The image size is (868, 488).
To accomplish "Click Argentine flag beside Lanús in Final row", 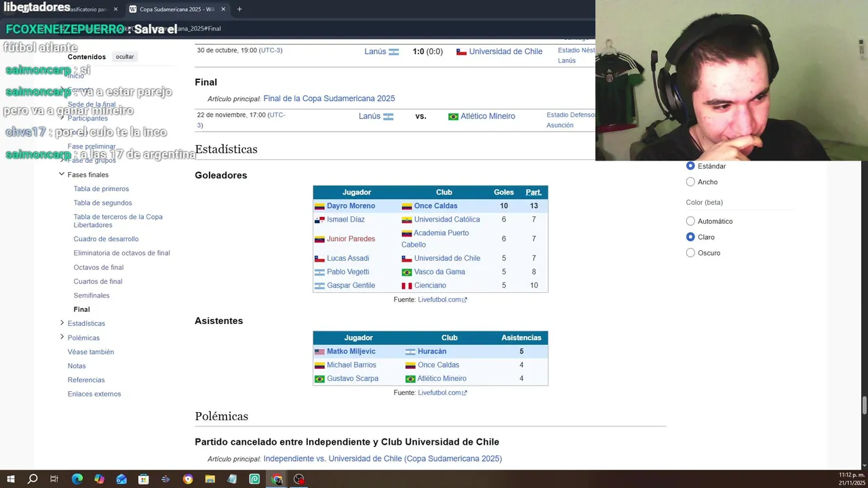I will coord(388,117).
